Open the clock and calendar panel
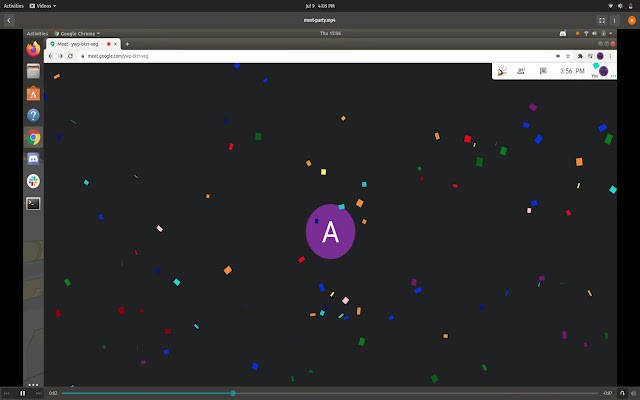Viewport: 640px width, 400px height. [320, 5]
